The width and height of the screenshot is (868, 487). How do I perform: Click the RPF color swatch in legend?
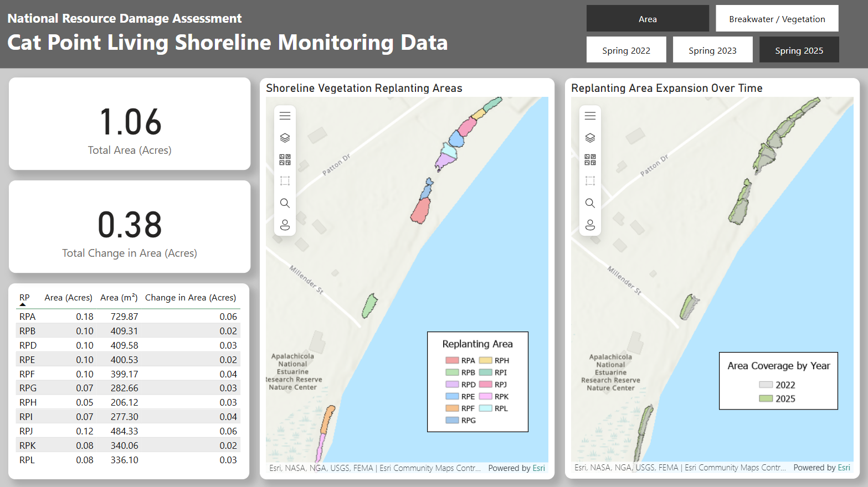pyautogui.click(x=452, y=408)
